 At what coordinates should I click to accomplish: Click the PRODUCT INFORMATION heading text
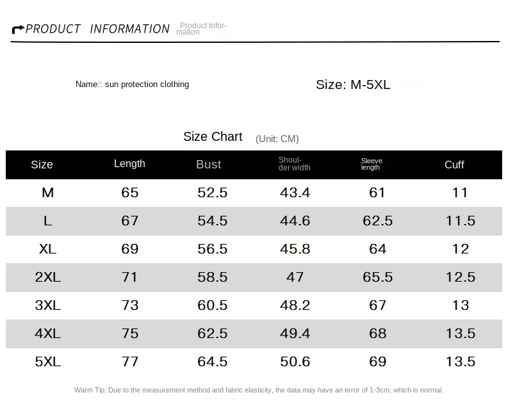[x=97, y=29]
